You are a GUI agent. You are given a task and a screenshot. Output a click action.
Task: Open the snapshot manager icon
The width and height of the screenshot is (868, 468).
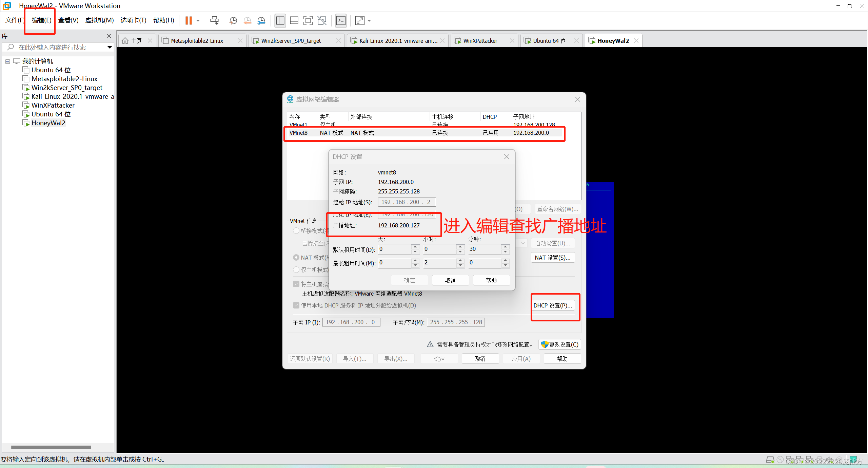coord(261,20)
